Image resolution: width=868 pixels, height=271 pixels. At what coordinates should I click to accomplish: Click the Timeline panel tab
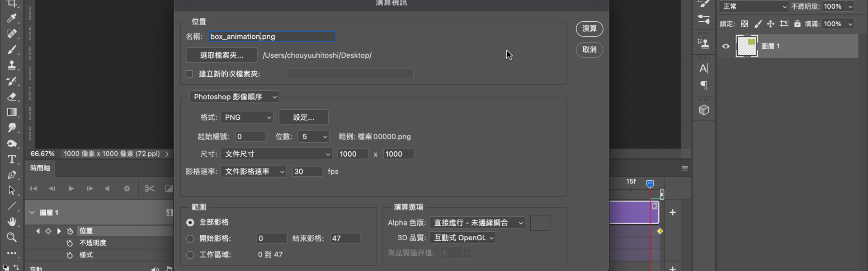tap(40, 168)
